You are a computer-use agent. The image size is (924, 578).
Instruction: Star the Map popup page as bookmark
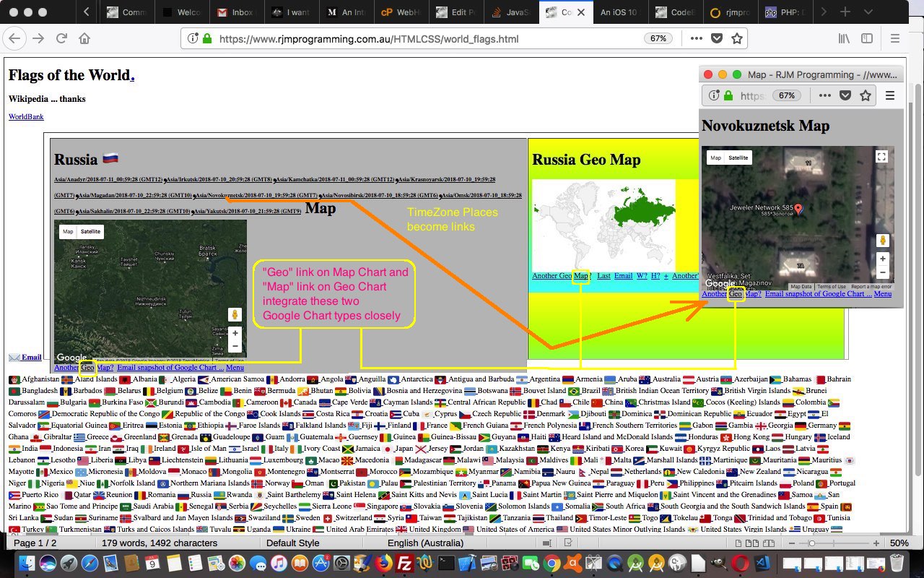click(866, 95)
